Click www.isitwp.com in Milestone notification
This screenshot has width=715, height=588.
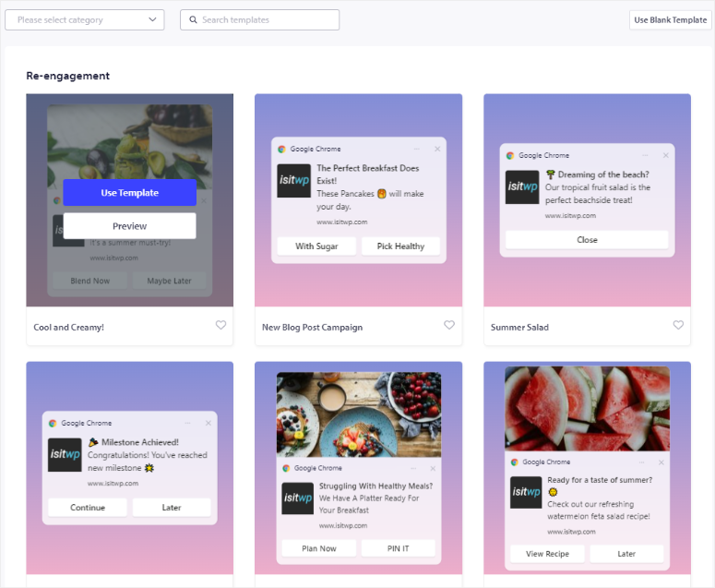[x=113, y=484]
